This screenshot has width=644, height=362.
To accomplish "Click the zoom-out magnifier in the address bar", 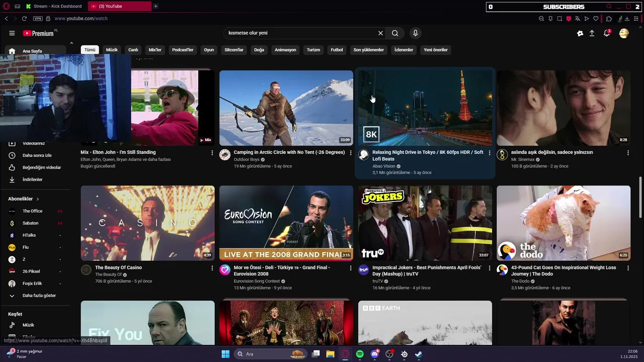I will [x=541, y=19].
